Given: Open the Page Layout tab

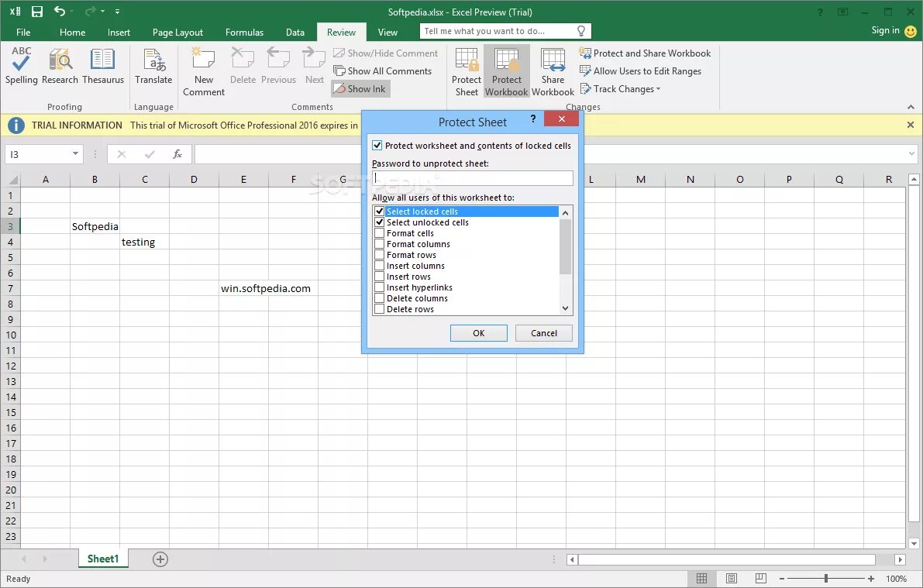Looking at the screenshot, I should pyautogui.click(x=177, y=33).
